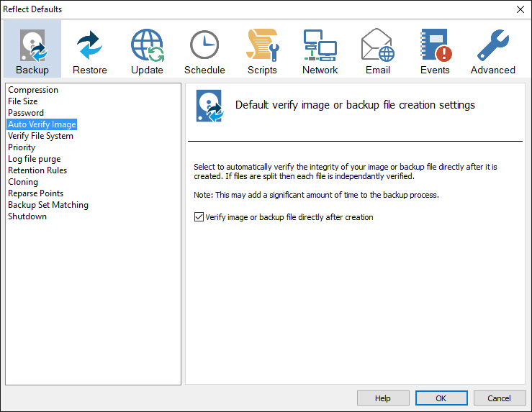This screenshot has width=532, height=412.
Task: Select Log file purge entry
Action: [34, 159]
